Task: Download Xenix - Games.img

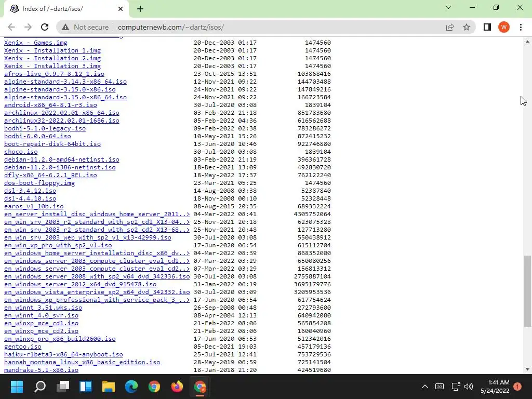Action: click(x=36, y=43)
